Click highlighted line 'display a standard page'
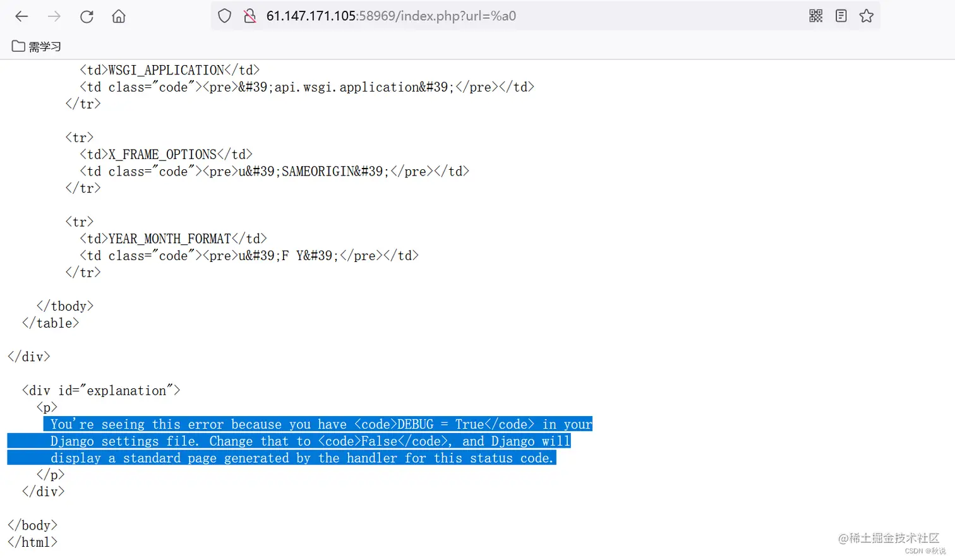Screen dimensions: 955x560 coord(302,458)
